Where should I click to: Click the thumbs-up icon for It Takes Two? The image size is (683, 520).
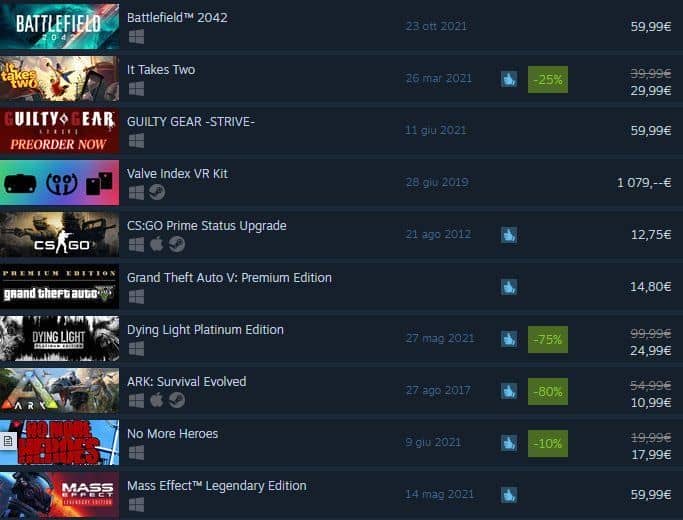(509, 79)
